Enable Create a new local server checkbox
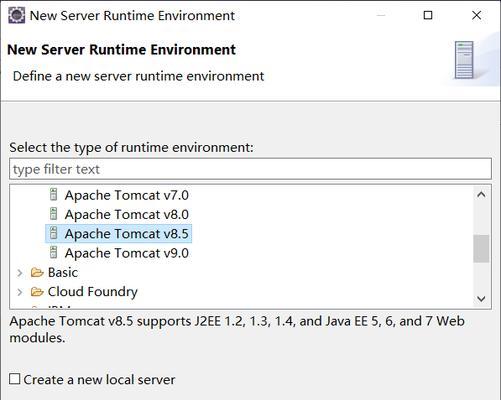This screenshot has width=501, height=400. (x=14, y=379)
